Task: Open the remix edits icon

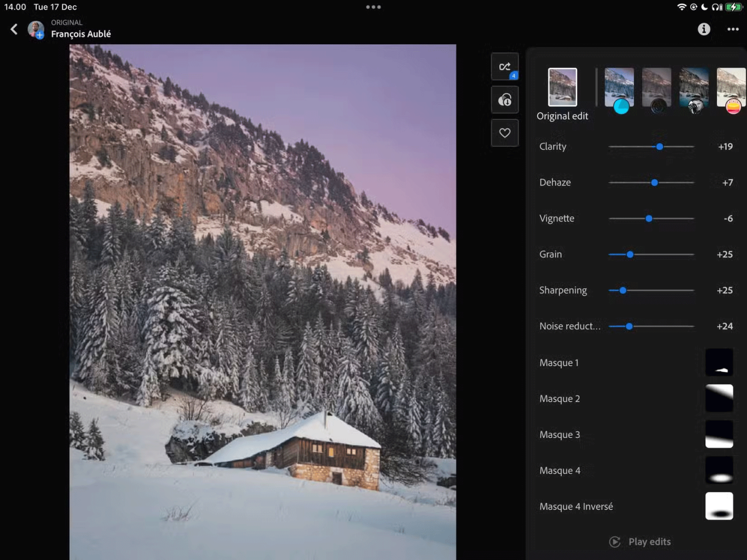Action: tap(504, 67)
